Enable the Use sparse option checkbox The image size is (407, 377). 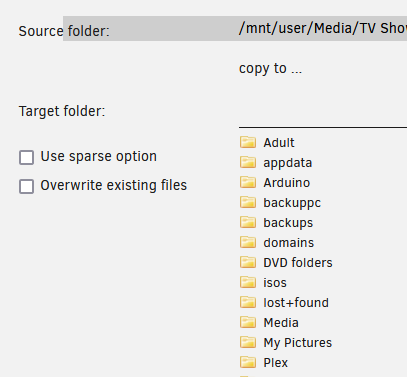[x=26, y=157]
